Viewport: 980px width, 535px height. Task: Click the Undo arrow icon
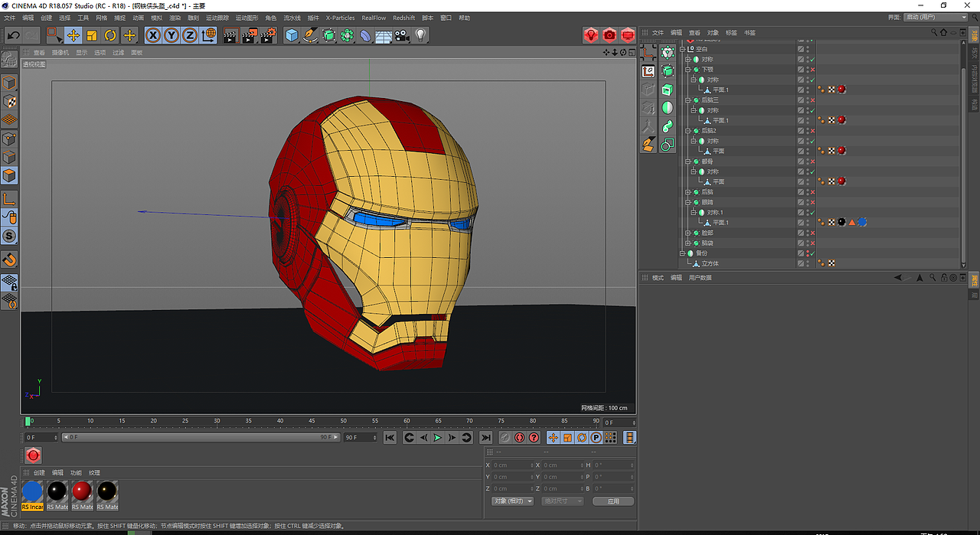coord(13,35)
